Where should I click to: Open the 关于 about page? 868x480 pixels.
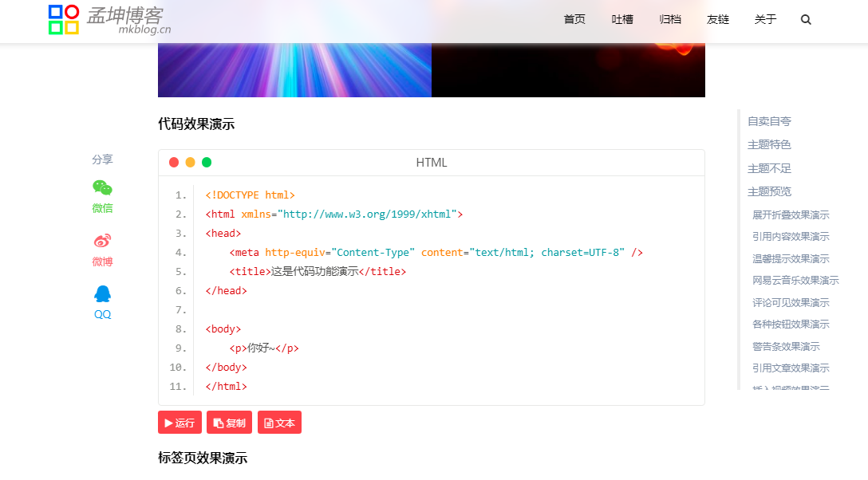[x=765, y=20]
